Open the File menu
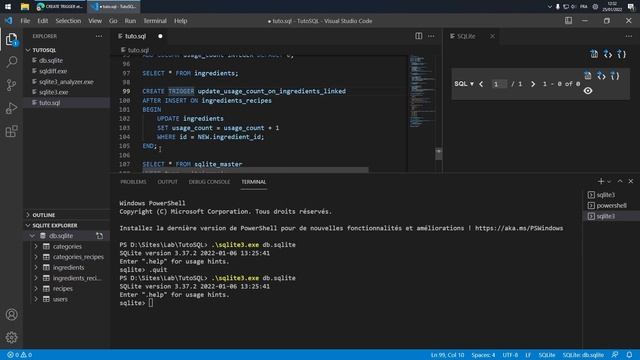Image resolution: width=640 pixels, height=360 pixels. pos(25,21)
